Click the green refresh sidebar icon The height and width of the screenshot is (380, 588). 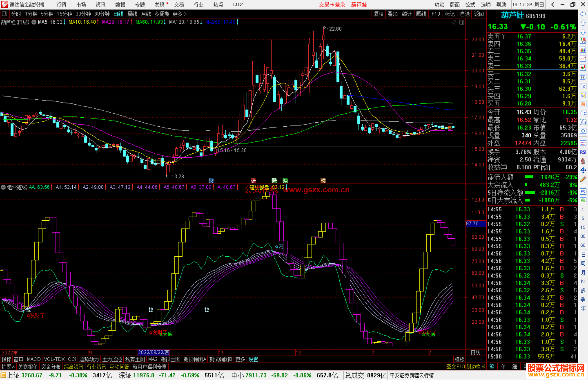tap(583, 200)
